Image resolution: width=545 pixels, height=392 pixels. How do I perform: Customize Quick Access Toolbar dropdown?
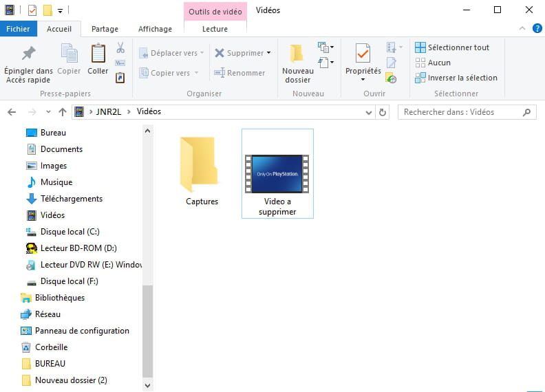point(60,11)
